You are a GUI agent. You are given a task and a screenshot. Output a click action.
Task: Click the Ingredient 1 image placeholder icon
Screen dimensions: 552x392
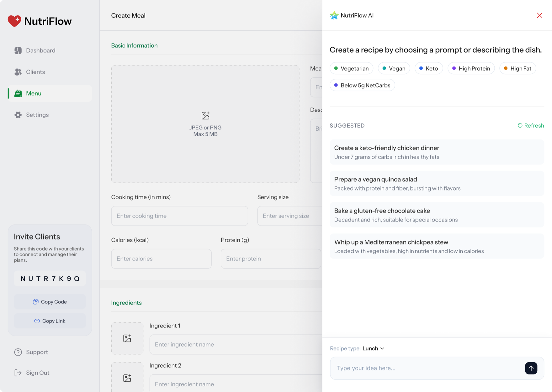point(127,338)
